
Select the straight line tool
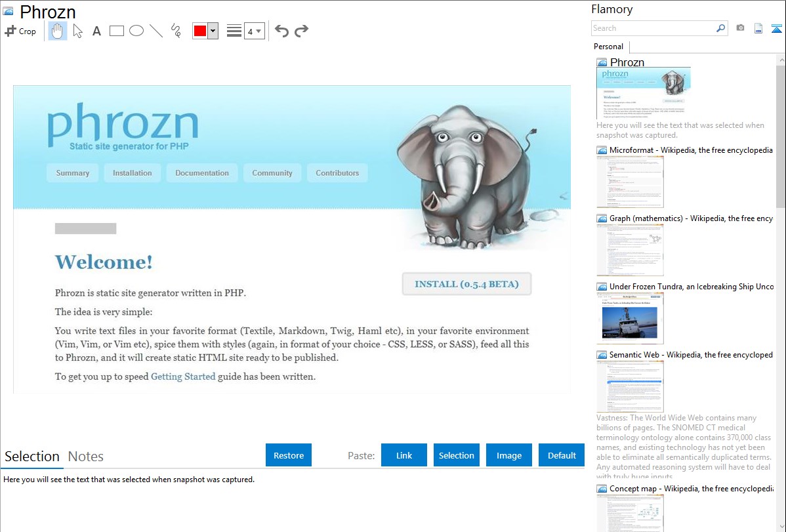coord(156,31)
